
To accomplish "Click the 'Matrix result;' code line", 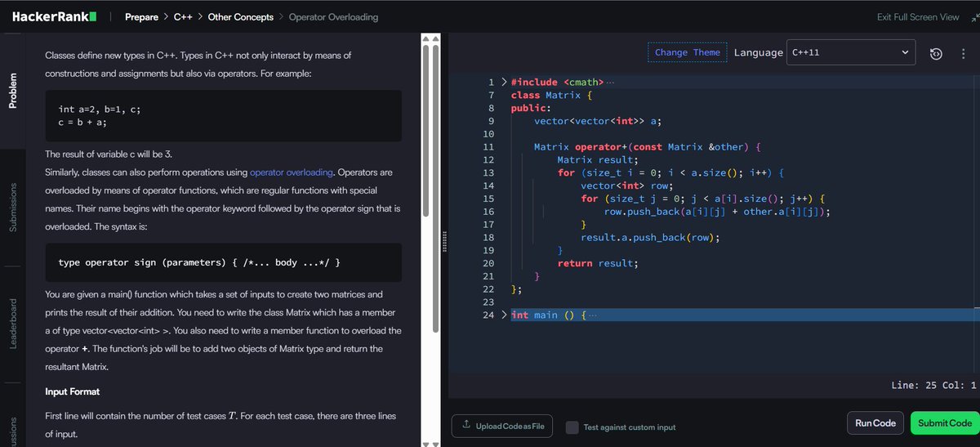I will [598, 160].
